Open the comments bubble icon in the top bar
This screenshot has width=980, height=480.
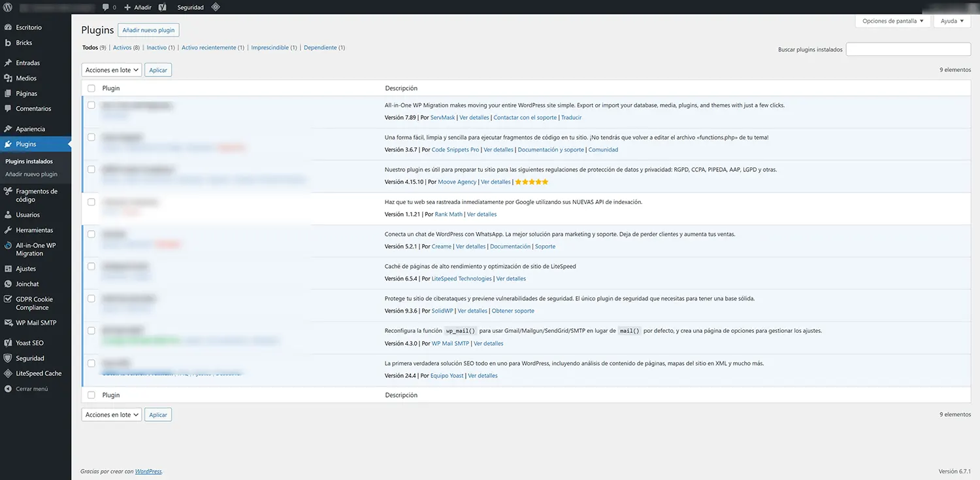[105, 7]
